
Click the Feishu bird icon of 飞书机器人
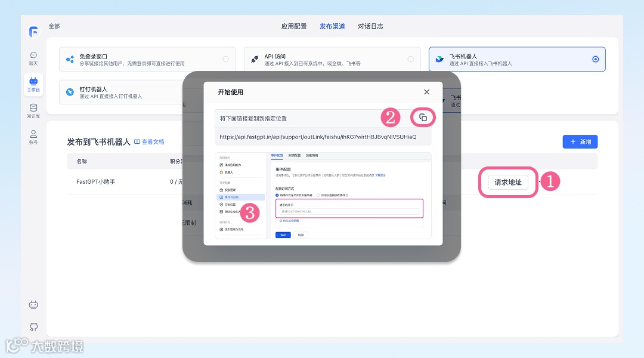click(x=439, y=59)
